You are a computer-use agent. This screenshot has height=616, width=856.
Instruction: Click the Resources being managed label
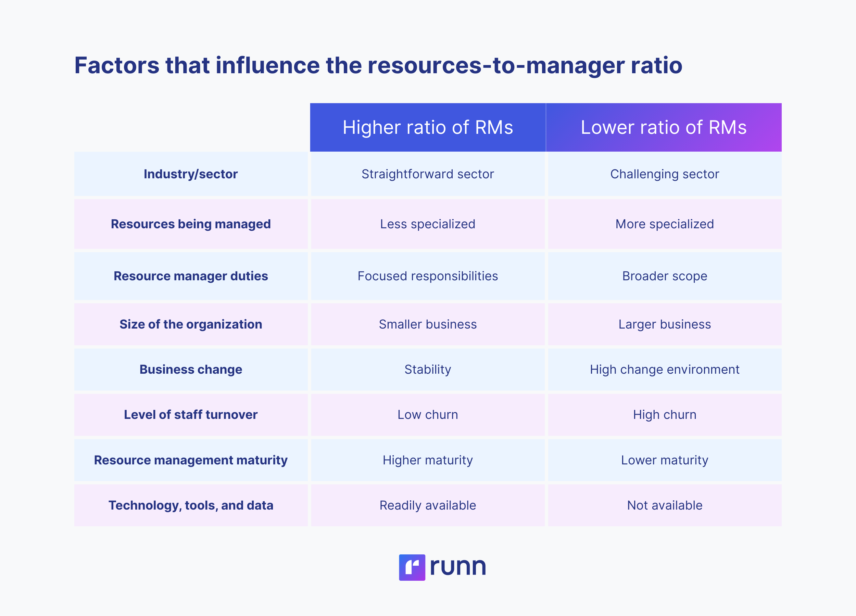pos(191,224)
